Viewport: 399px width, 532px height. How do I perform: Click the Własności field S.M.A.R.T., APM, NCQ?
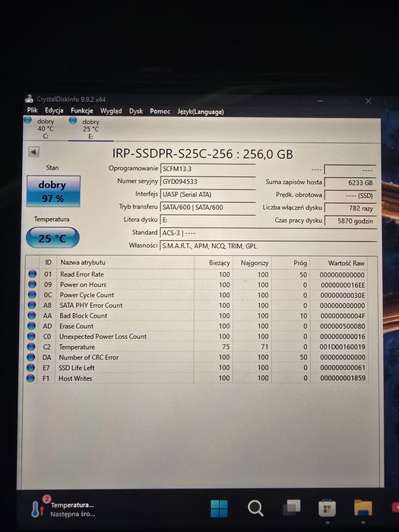click(x=268, y=245)
